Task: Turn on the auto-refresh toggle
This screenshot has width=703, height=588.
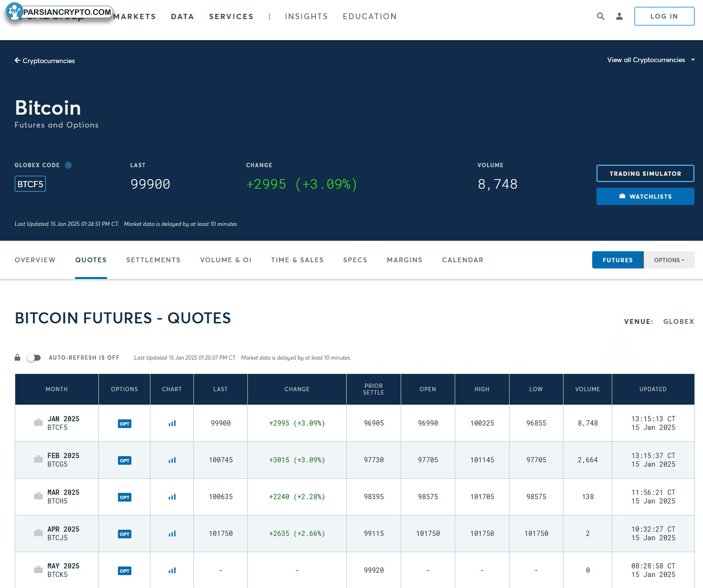Action: (33, 358)
